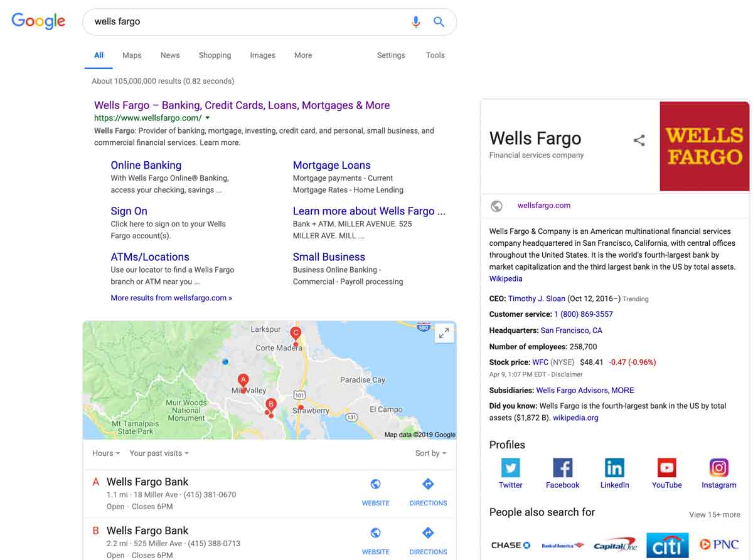The image size is (753, 560).
Task: Expand the map to full screen
Action: [444, 333]
